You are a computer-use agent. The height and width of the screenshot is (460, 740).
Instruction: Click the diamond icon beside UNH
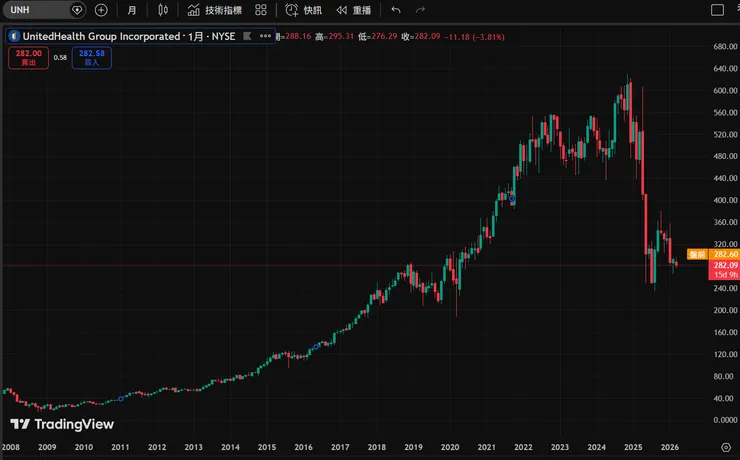pos(76,10)
